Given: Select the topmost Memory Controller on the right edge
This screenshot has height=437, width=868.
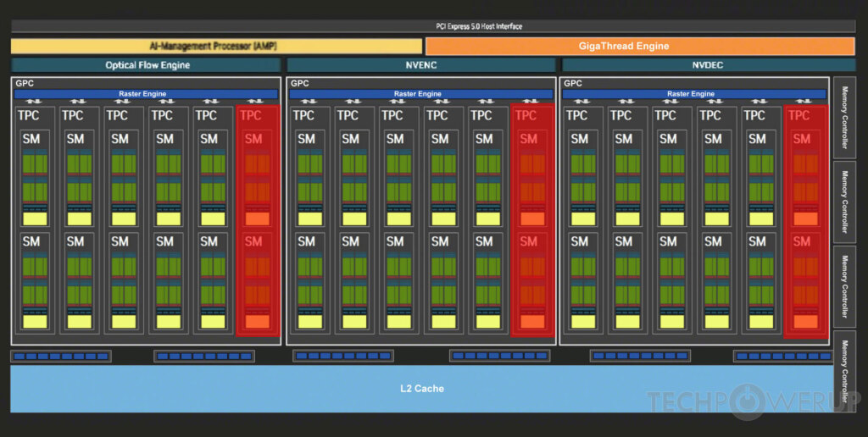Looking at the screenshot, I should point(844,118).
